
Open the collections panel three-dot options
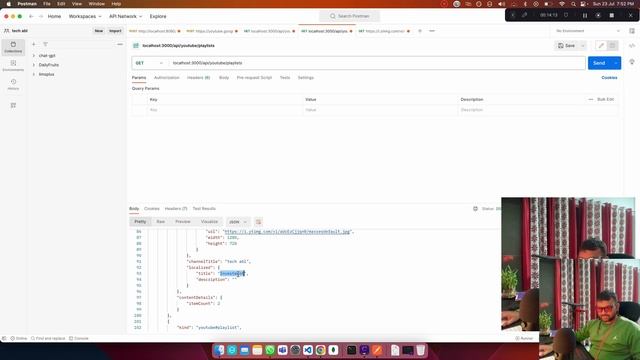click(120, 44)
